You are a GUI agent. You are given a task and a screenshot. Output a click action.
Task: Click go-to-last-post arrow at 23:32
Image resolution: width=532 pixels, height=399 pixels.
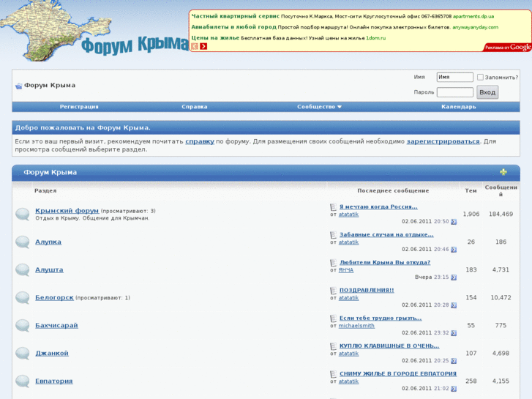pyautogui.click(x=454, y=333)
